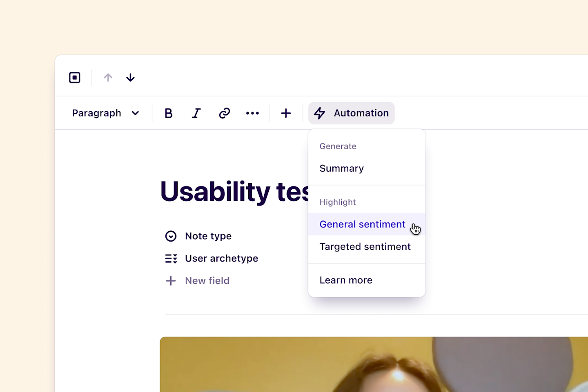The height and width of the screenshot is (392, 588).
Task: Click the Usability test title heading
Action: click(235, 191)
